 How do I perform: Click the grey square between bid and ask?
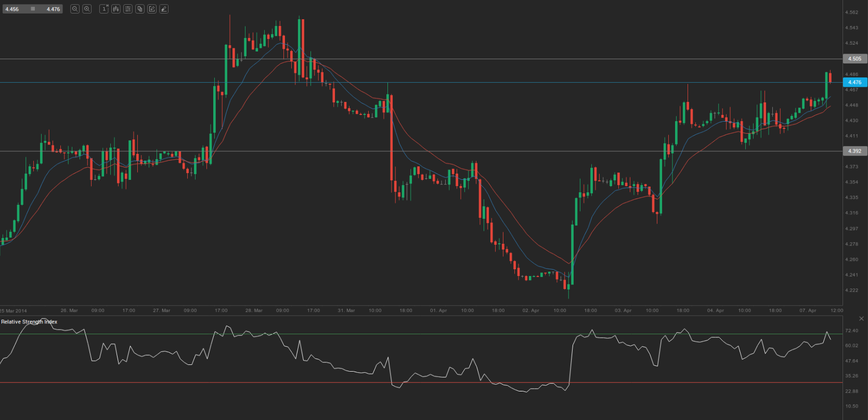point(33,9)
